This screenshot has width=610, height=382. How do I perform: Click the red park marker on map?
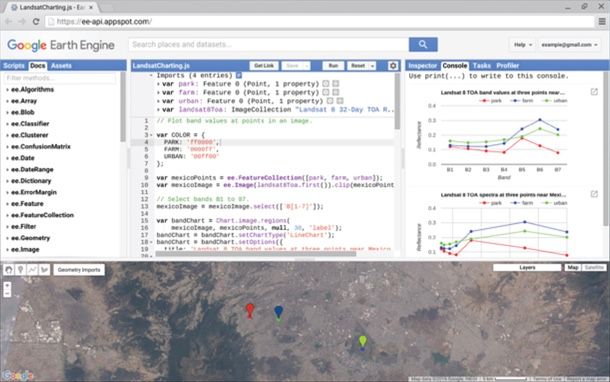pos(250,310)
